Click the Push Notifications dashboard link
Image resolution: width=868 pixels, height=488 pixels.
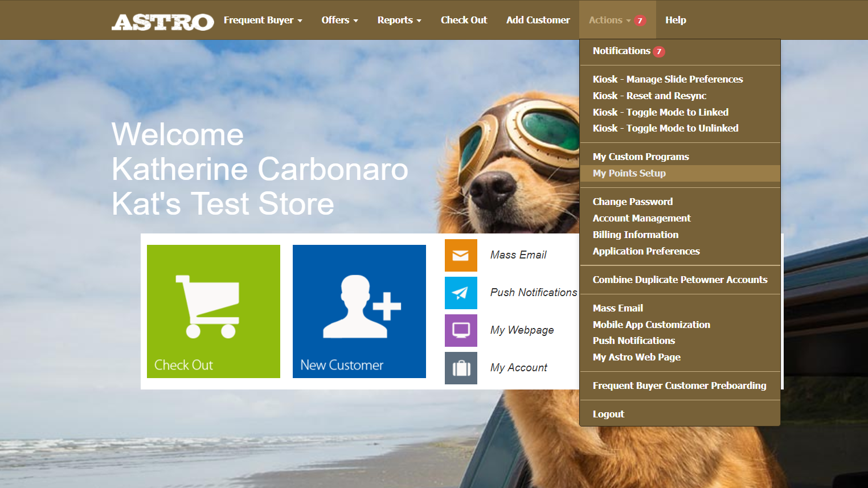534,293
